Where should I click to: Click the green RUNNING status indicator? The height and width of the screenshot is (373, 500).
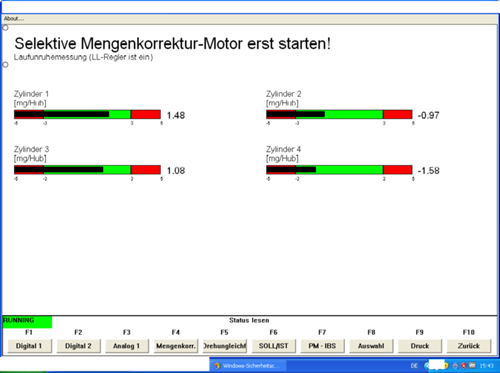coord(27,322)
